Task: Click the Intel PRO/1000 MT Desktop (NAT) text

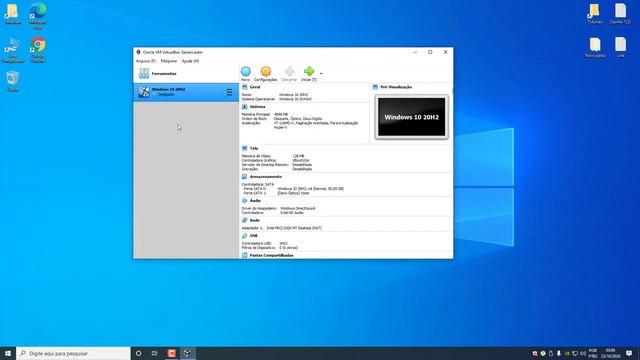Action: [x=294, y=228]
